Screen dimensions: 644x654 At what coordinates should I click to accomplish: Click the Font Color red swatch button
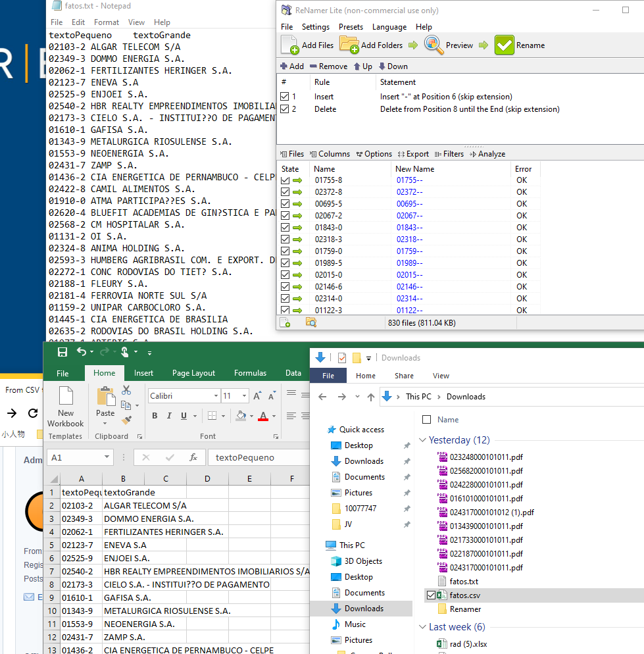pyautogui.click(x=263, y=416)
